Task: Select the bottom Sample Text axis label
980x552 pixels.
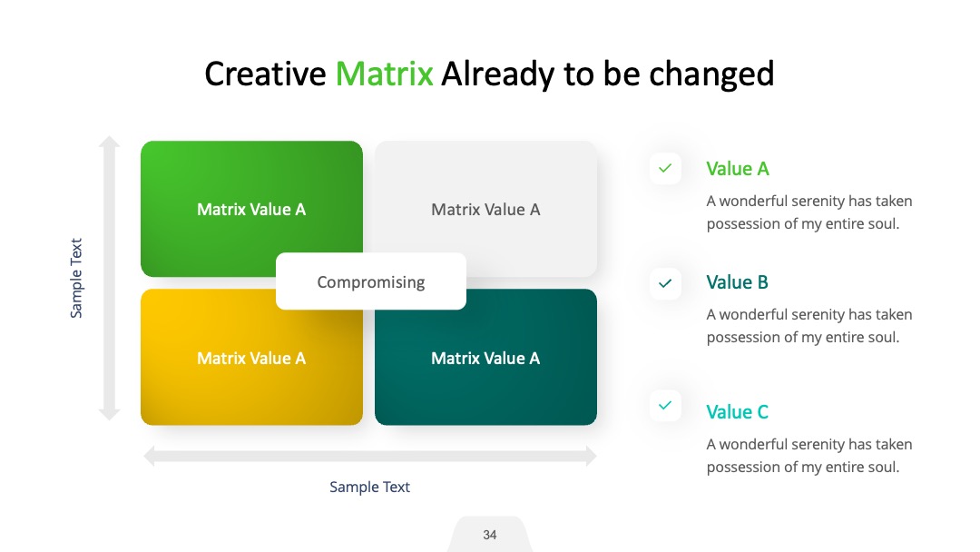Action: (369, 487)
